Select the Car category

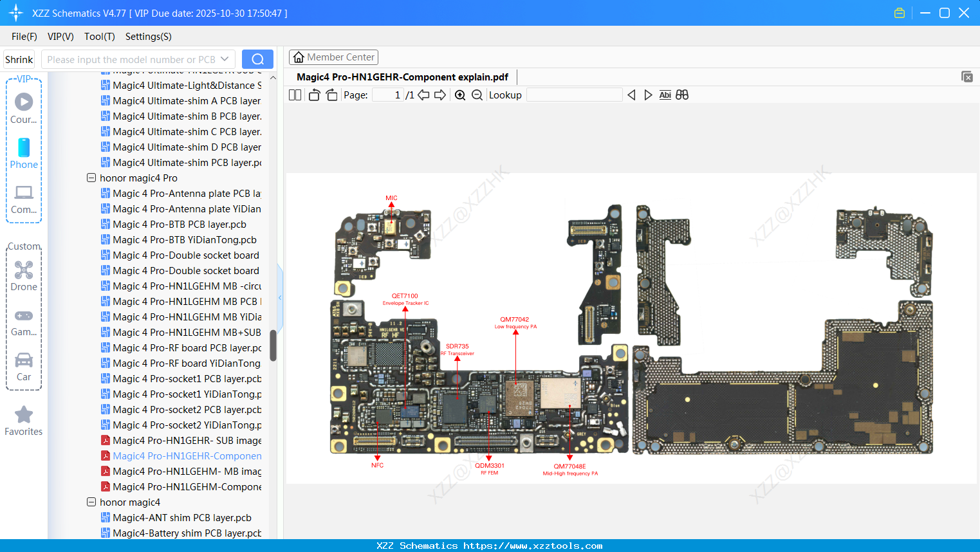click(x=24, y=367)
